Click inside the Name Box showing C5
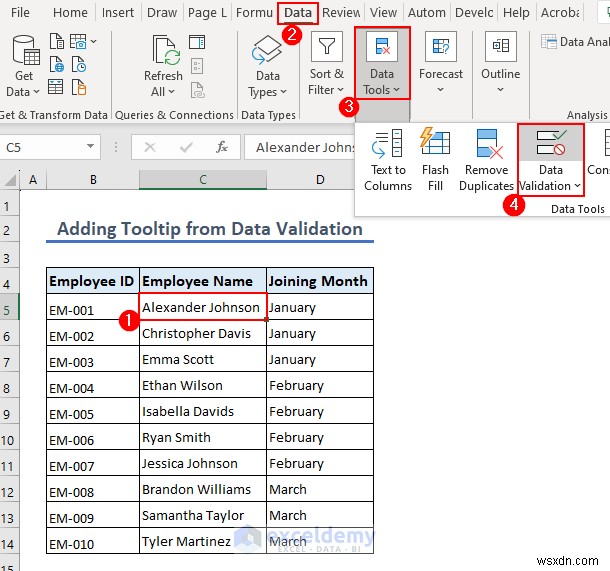610x571 pixels. [43, 147]
